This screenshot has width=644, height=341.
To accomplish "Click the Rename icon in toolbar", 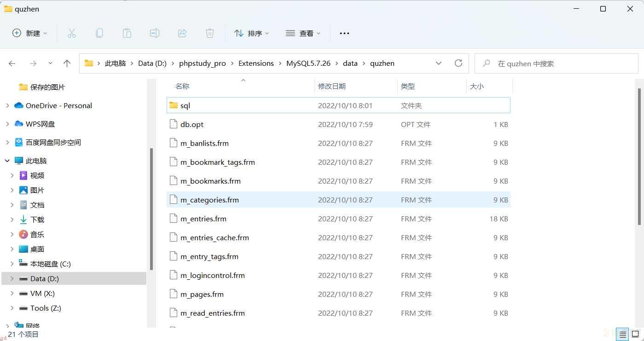I will [155, 33].
